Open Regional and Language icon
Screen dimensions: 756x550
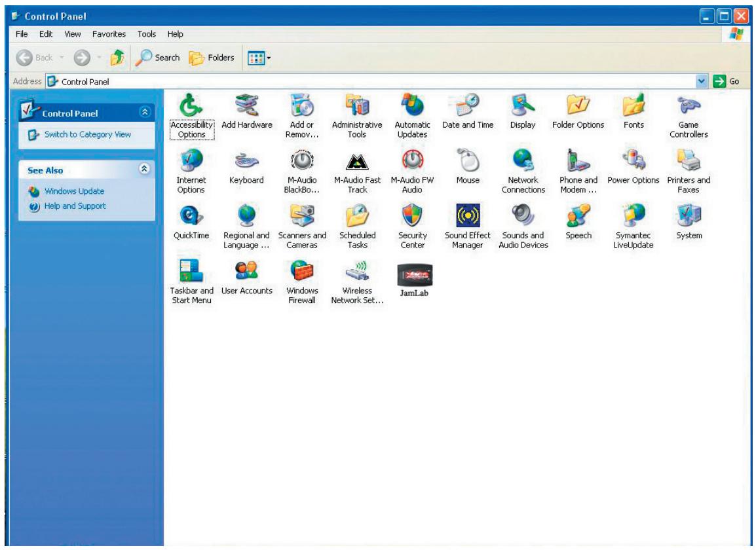247,215
